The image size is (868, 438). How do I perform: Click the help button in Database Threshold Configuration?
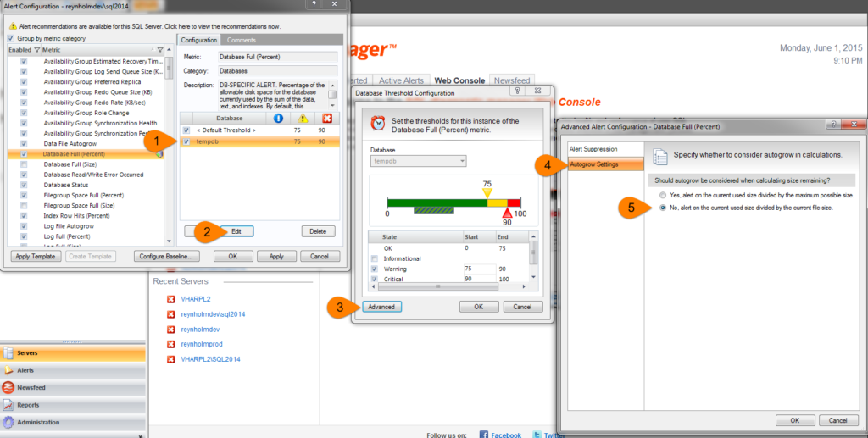point(517,90)
